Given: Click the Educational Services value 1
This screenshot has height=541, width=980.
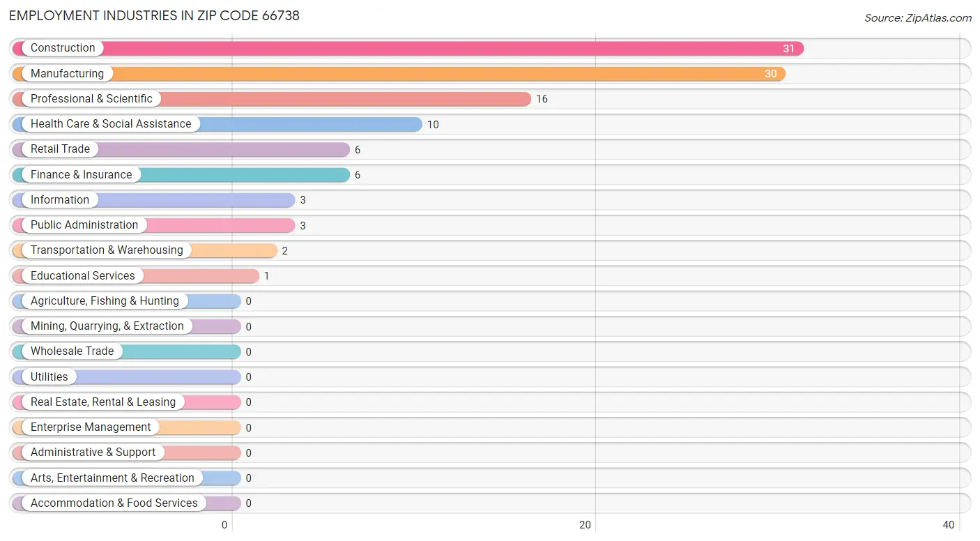Looking at the screenshot, I should 266,276.
